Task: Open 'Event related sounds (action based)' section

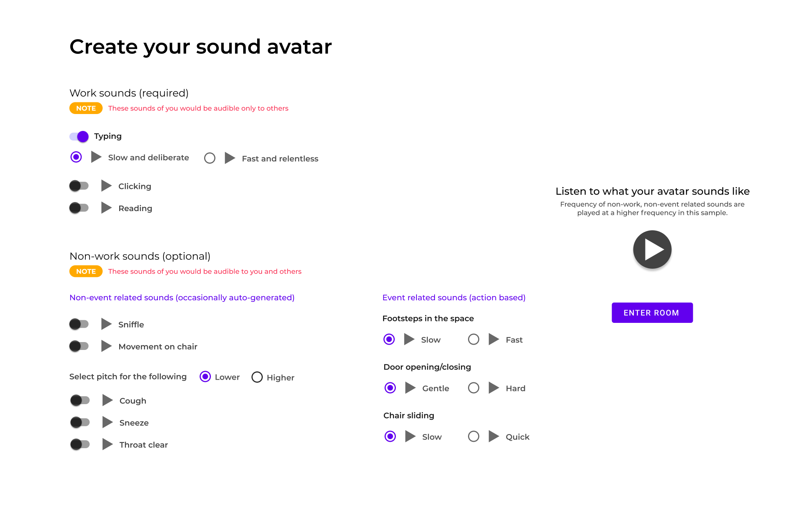Action: 454,297
